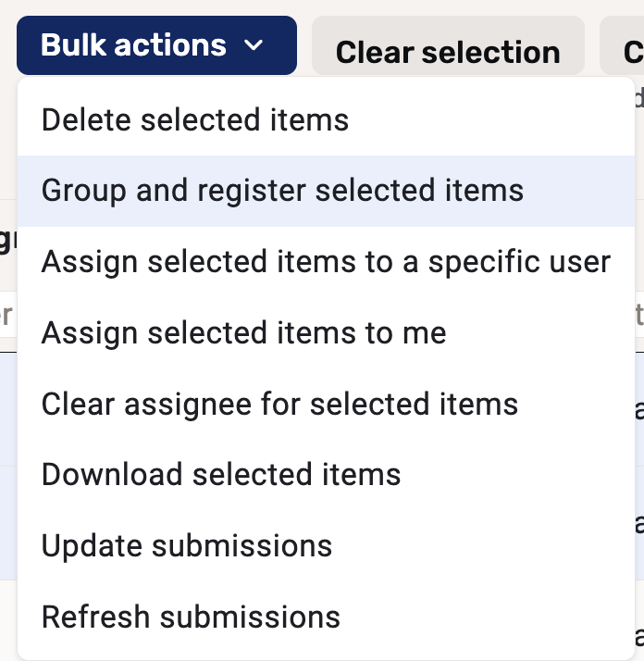Clear assignee for selected items
This screenshot has width=644, height=661.
[279, 404]
